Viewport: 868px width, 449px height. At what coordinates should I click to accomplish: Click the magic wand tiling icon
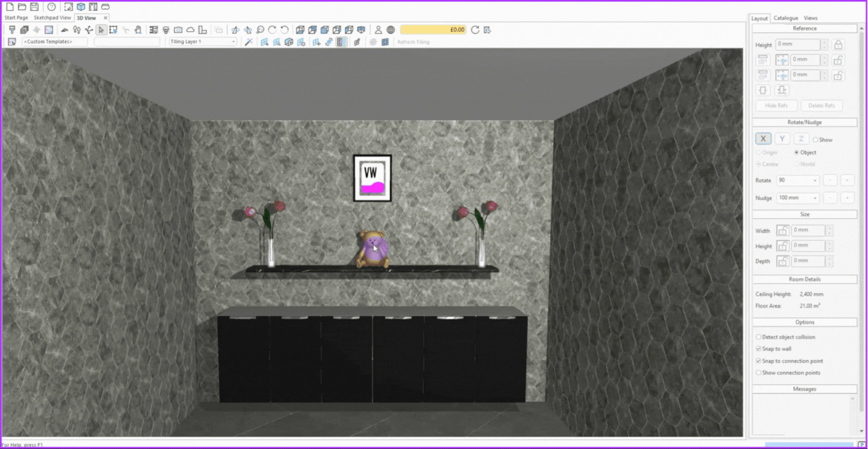(249, 42)
